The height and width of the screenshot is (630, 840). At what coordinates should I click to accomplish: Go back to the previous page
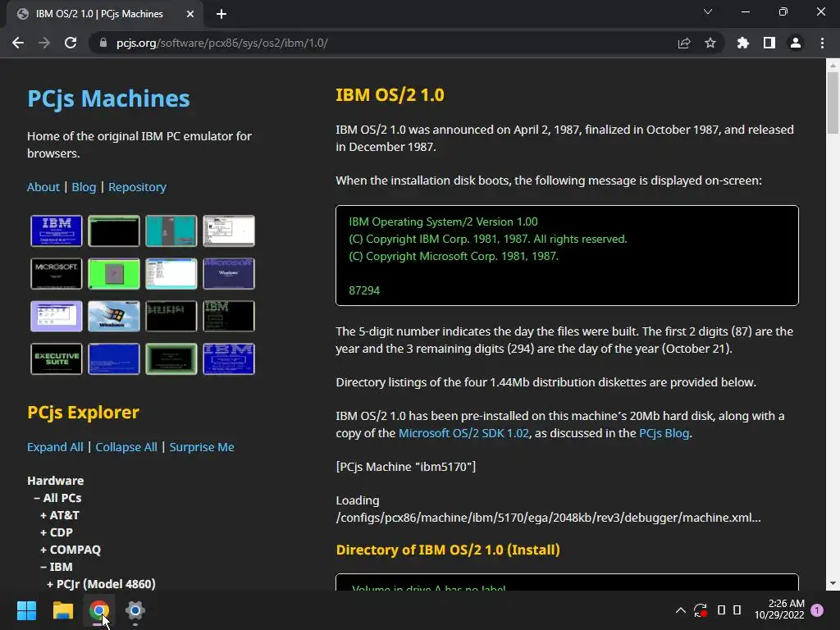(18, 43)
